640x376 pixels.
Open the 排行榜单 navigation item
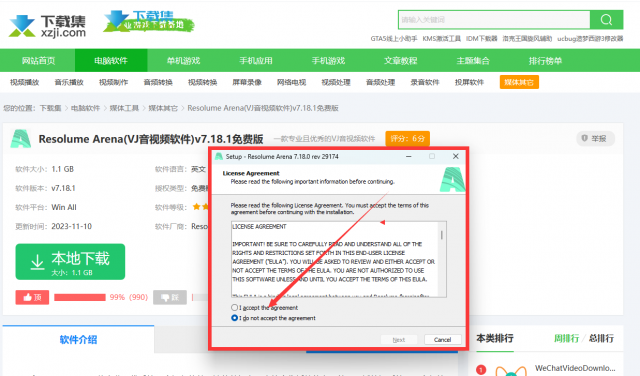point(545,61)
